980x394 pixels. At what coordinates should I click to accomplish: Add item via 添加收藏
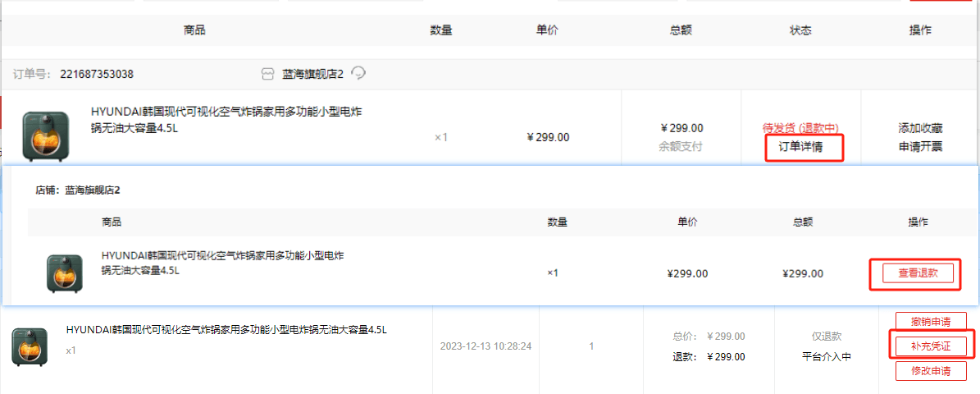point(920,129)
